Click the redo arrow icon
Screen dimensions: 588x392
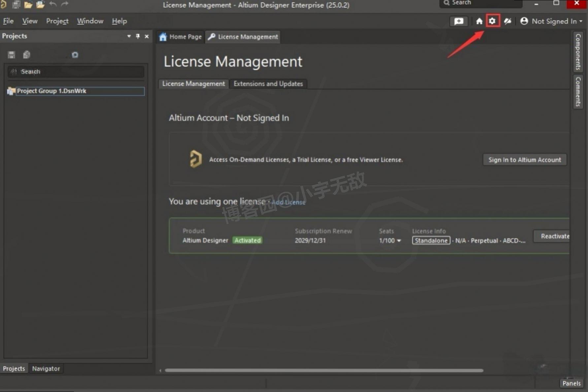pos(65,4)
